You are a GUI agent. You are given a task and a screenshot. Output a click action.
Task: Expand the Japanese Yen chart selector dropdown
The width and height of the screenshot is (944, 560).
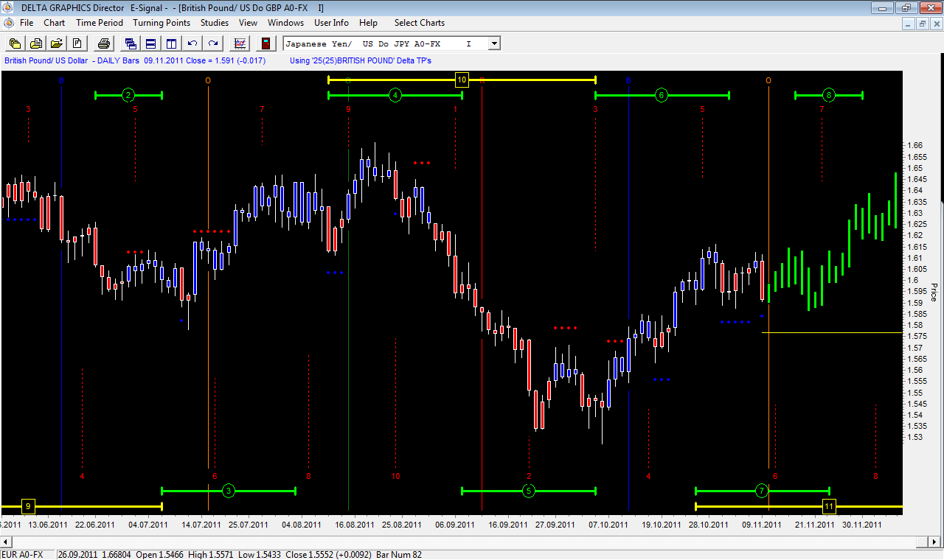(x=494, y=43)
